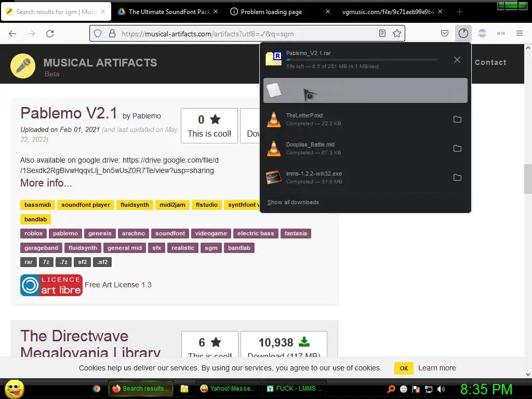Open the Learn more cookies link
The height and width of the screenshot is (399, 532).
(437, 368)
